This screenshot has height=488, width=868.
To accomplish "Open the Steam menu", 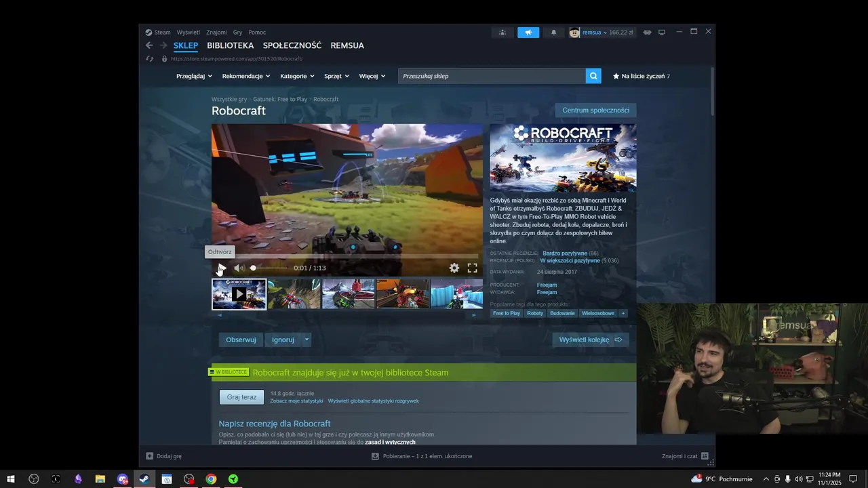I will point(158,33).
